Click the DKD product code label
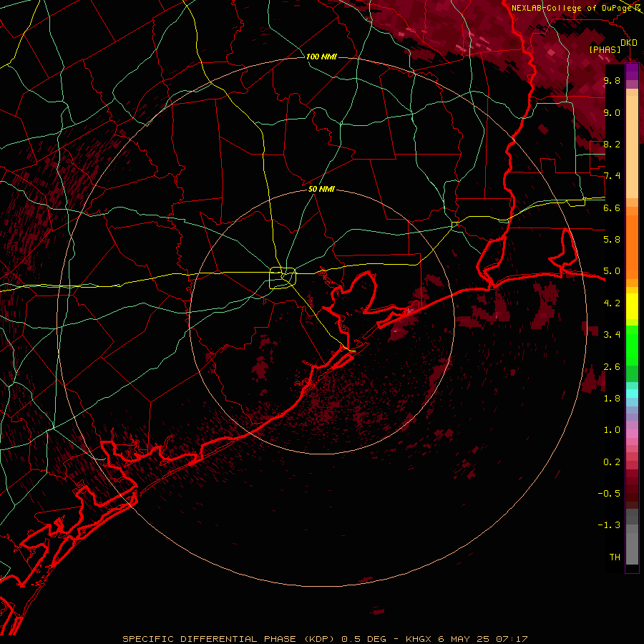This screenshot has width=644, height=644. pyautogui.click(x=629, y=42)
